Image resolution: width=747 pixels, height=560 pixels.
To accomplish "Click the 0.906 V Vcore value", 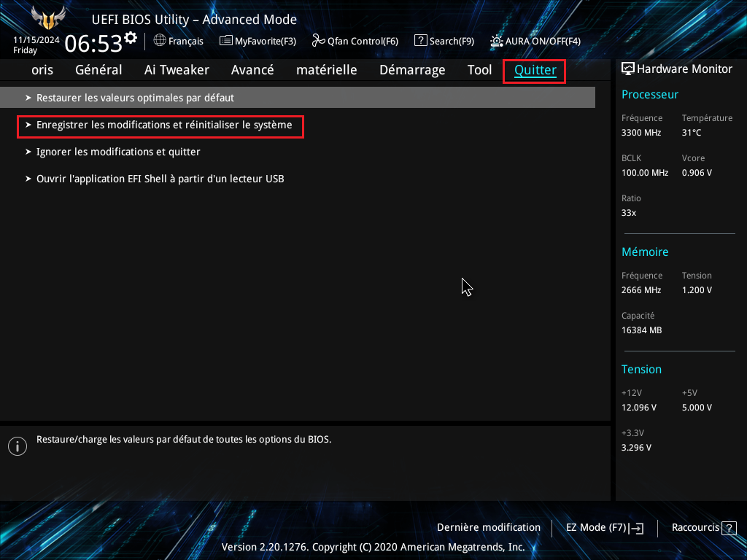I will point(697,173).
